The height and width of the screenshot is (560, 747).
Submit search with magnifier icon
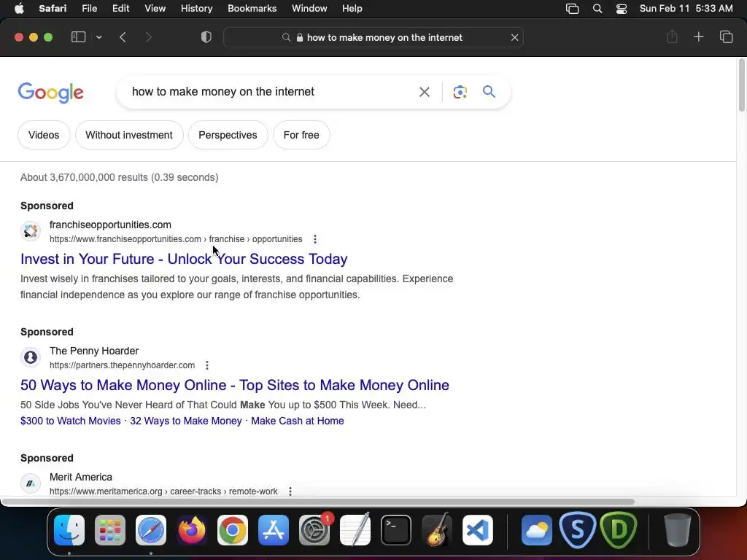pyautogui.click(x=489, y=91)
